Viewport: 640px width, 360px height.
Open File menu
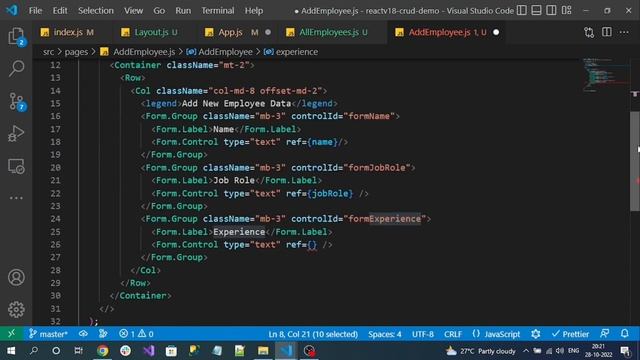coord(36,11)
